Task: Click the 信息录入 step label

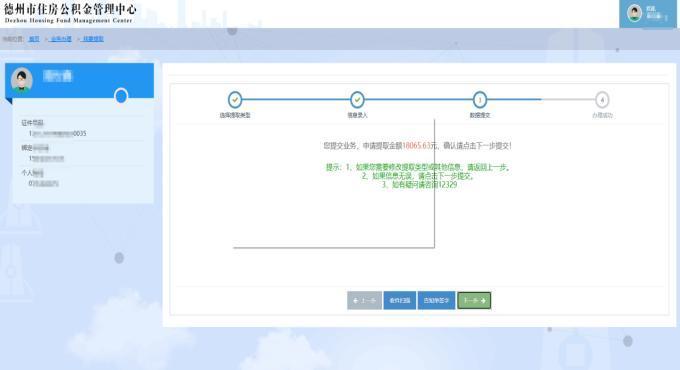Action: click(x=357, y=115)
